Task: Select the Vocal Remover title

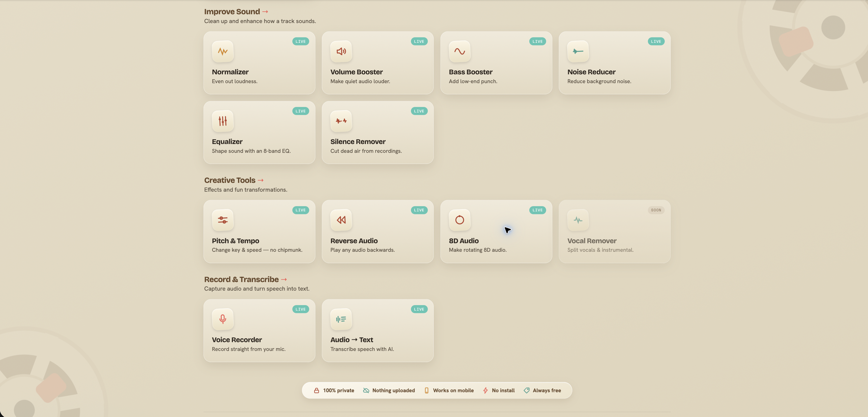Action: [x=592, y=241]
